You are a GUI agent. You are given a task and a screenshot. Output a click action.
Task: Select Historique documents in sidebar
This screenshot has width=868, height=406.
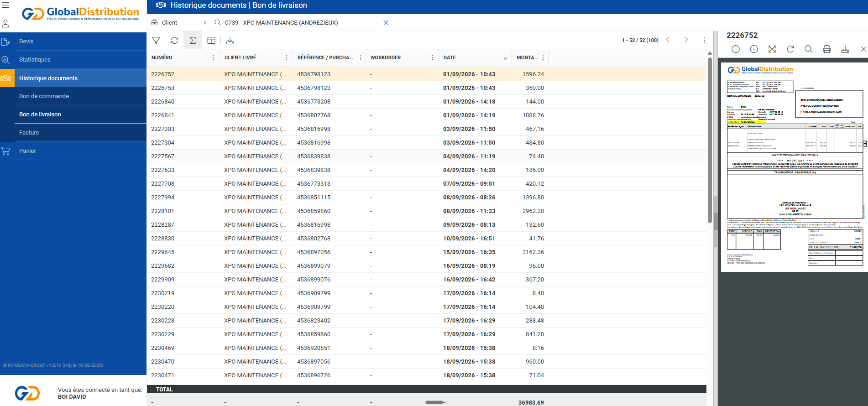73,78
